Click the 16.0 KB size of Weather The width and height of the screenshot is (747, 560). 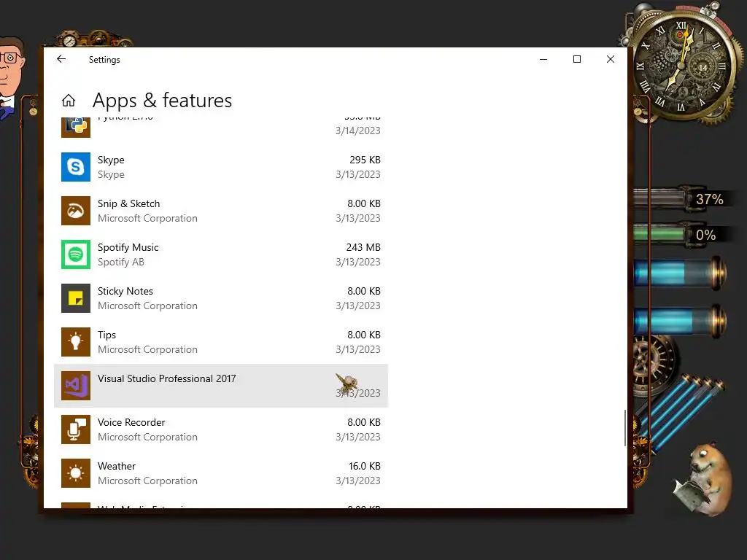click(x=365, y=466)
